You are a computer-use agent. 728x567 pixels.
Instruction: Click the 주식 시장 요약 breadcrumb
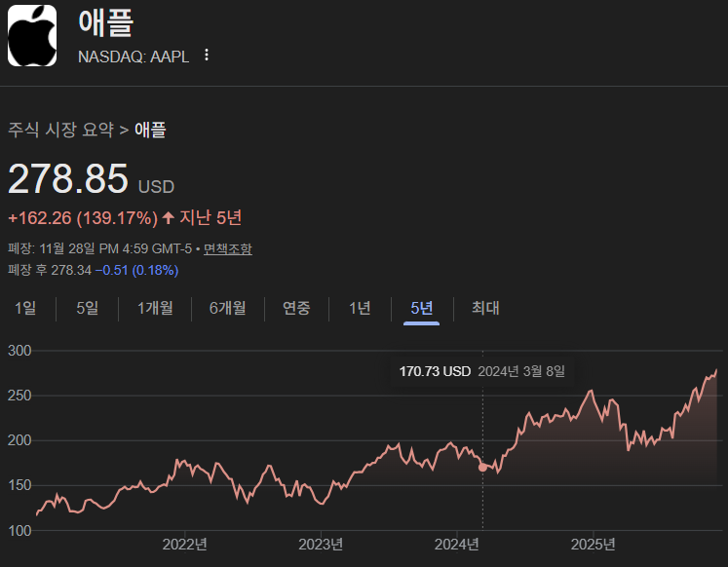(x=60, y=130)
